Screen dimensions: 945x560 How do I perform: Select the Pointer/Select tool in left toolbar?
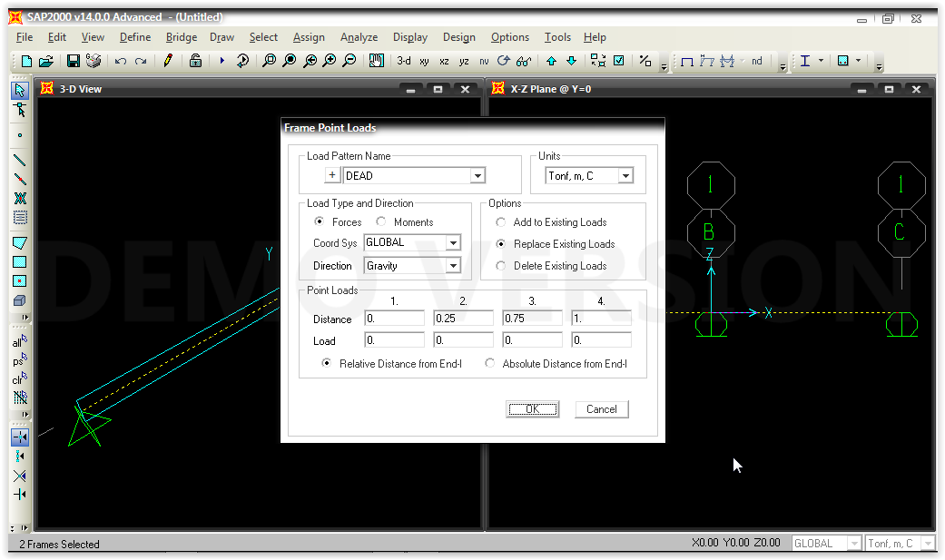coord(19,91)
